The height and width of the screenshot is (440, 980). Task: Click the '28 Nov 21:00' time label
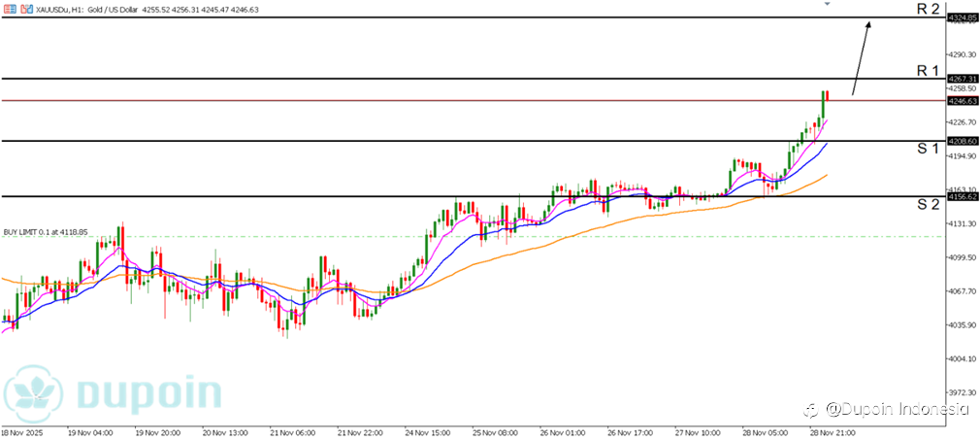click(833, 432)
